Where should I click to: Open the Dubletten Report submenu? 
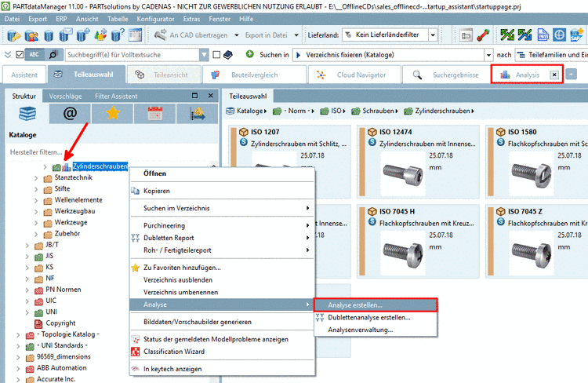point(222,238)
